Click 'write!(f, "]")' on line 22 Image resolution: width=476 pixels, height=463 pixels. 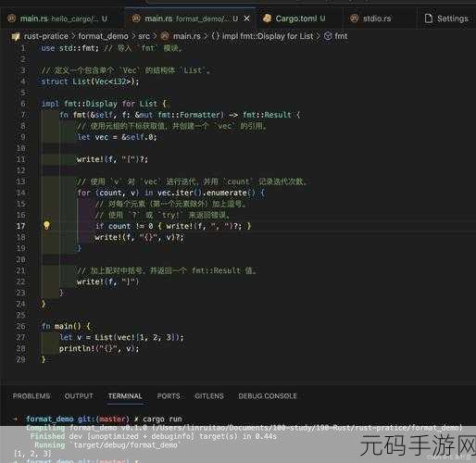(x=108, y=282)
